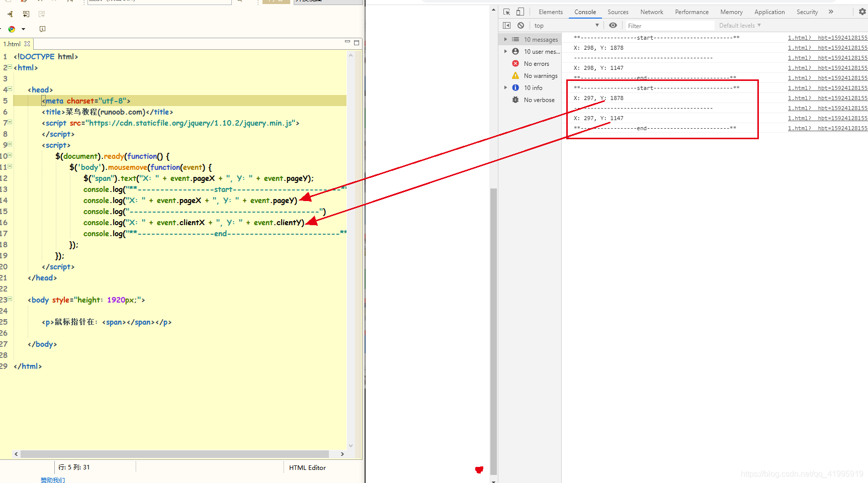Open browser selection dropdown arrow

23,29
